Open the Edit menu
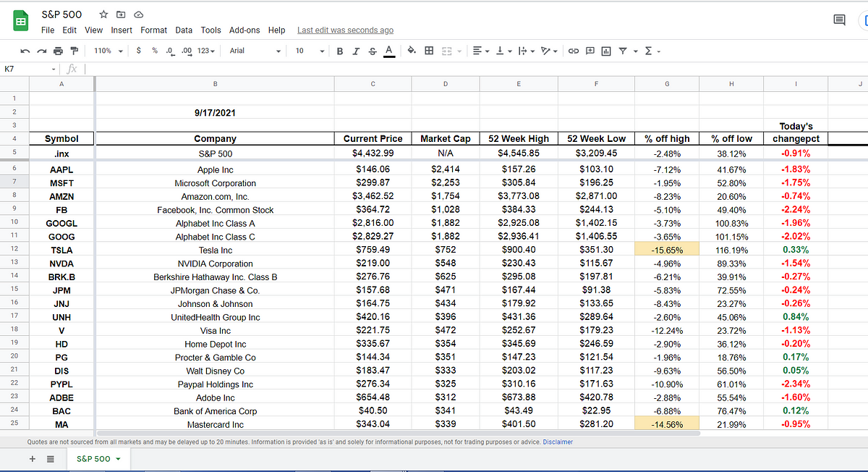The width and height of the screenshot is (868, 472). click(x=69, y=30)
